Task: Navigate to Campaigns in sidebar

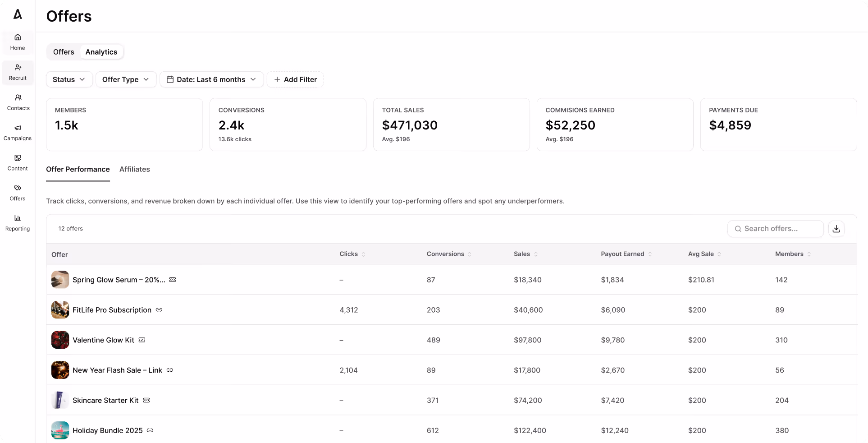Action: (18, 133)
